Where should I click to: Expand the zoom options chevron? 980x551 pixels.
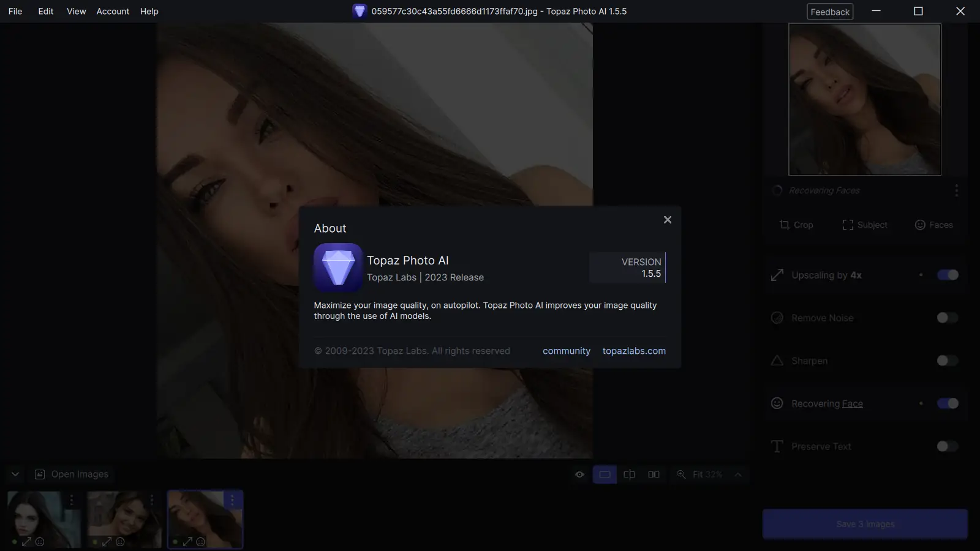[738, 474]
